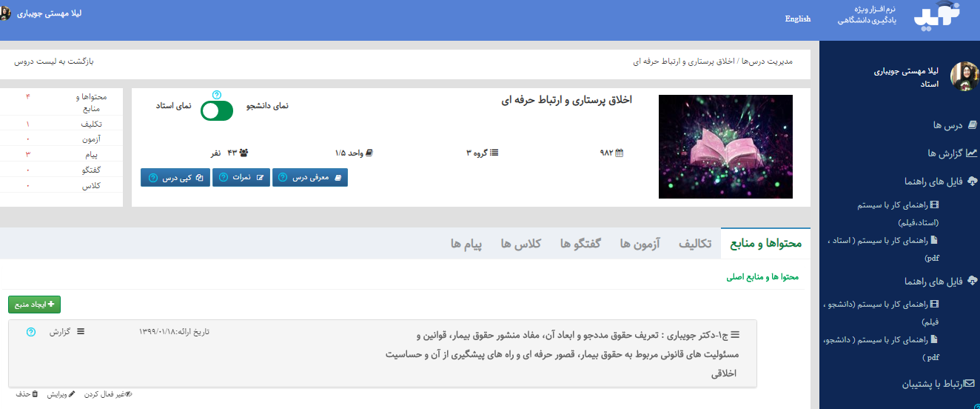Click the course book thumbnail image

725,147
